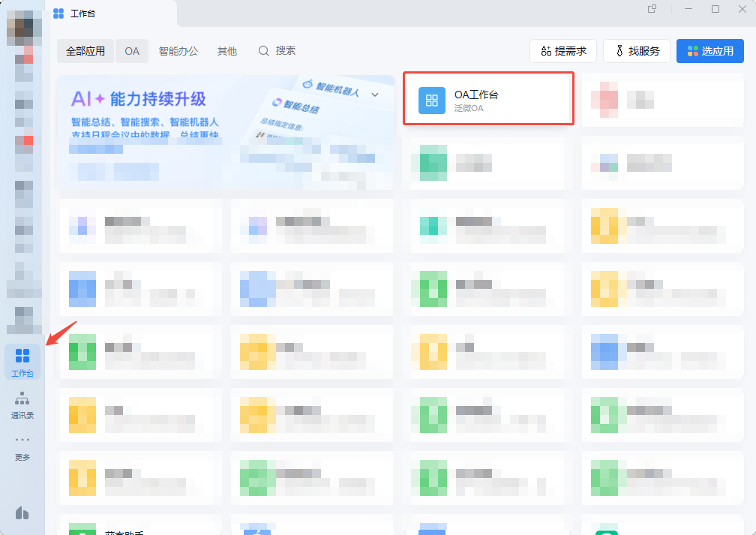Viewport: 756px width, 535px height.
Task: Click the bottom-left sidebar logo icon
Action: coord(22,512)
